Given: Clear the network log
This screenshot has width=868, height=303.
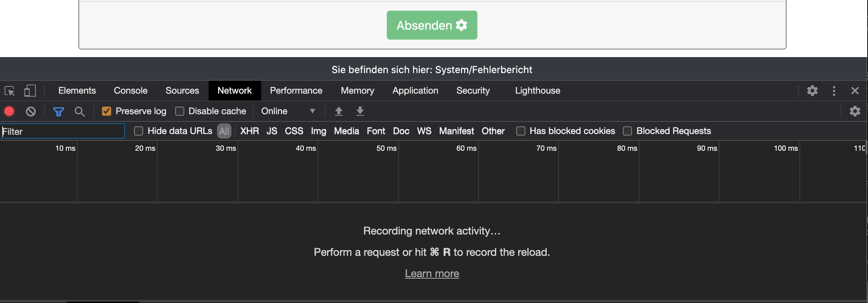Looking at the screenshot, I should pyautogui.click(x=31, y=111).
